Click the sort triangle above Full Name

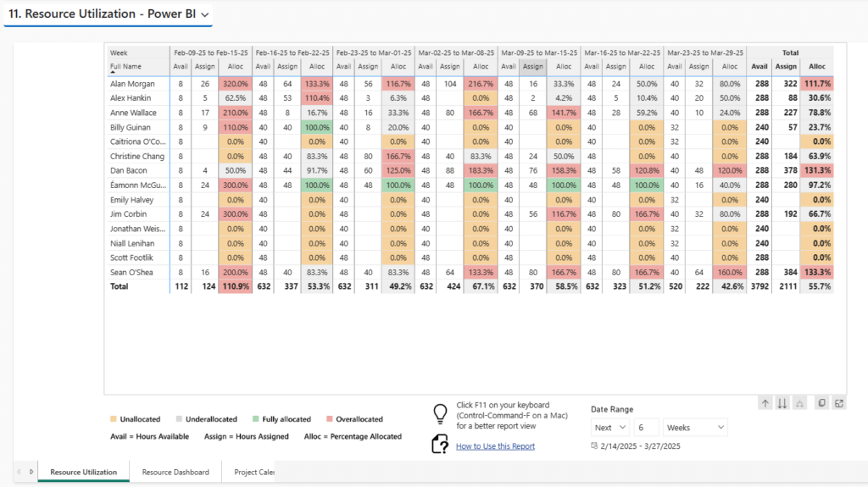(x=114, y=74)
